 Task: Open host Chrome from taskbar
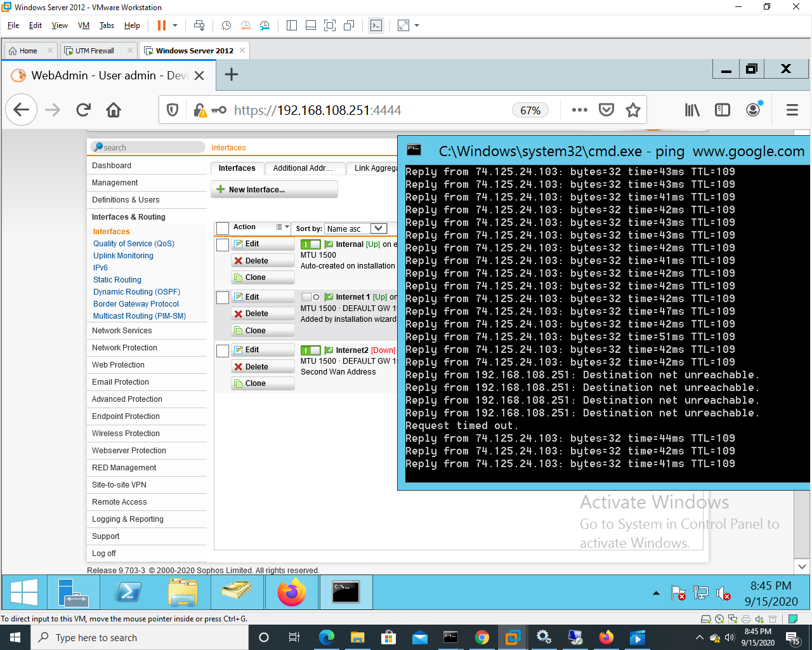[481, 637]
